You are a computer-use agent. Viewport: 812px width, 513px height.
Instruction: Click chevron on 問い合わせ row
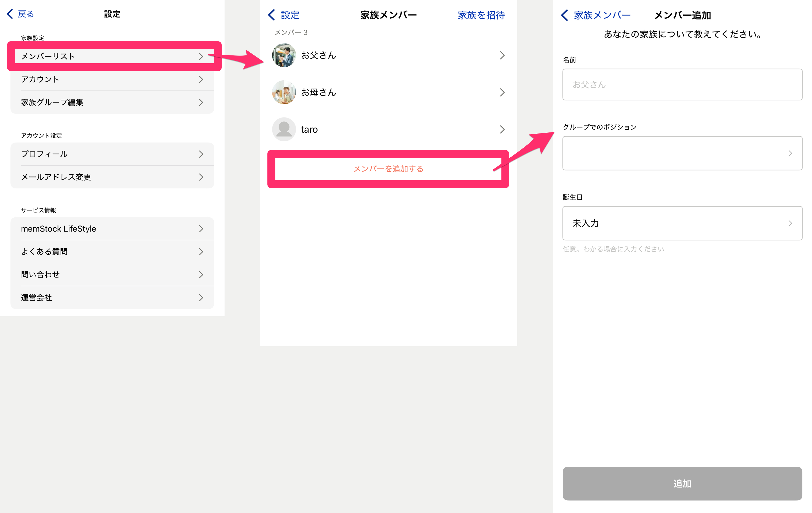[x=201, y=275]
